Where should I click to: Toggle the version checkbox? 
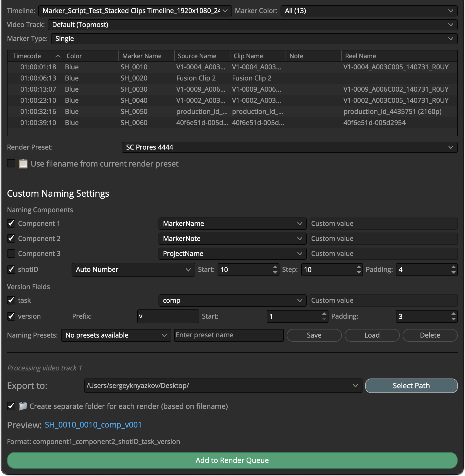pyautogui.click(x=11, y=316)
